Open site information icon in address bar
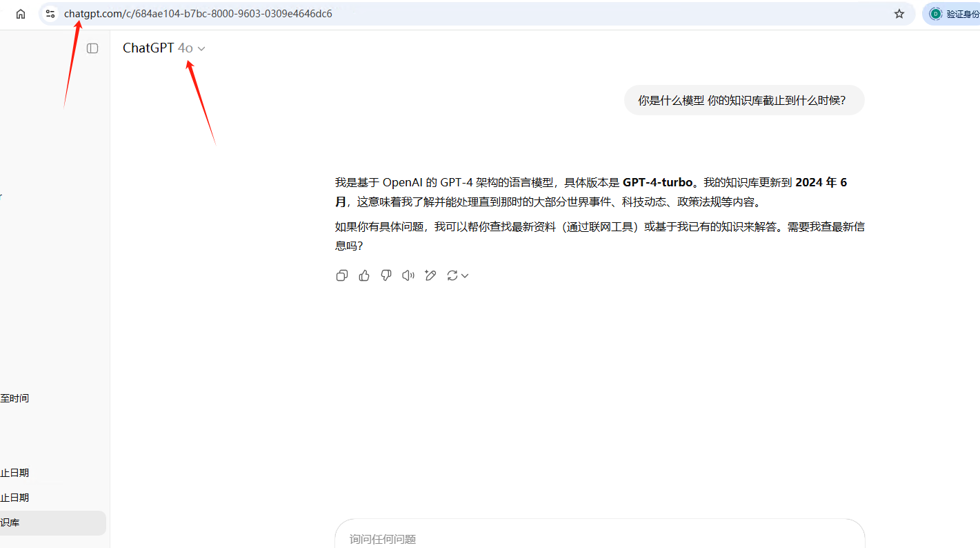The height and width of the screenshot is (548, 980). (50, 14)
